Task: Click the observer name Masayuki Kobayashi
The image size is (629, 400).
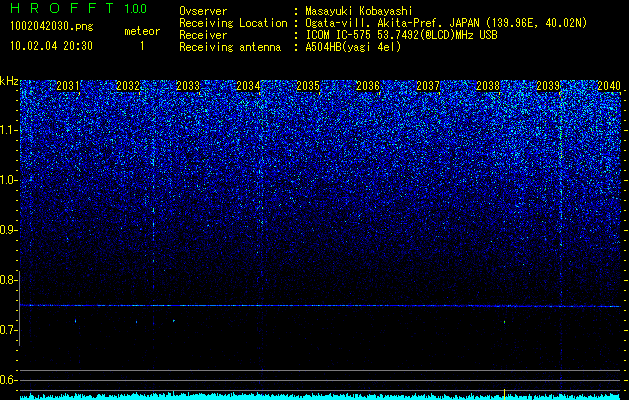Action: (358, 11)
